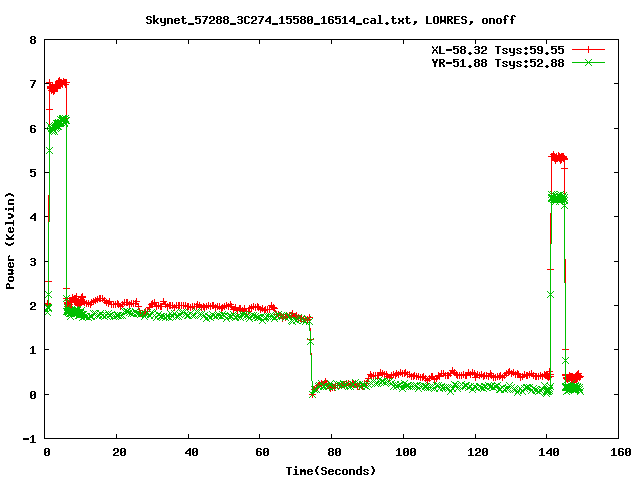Viewport: 640px width, 480px height.
Task: Click x-axis tick label 80
Action: [334, 452]
